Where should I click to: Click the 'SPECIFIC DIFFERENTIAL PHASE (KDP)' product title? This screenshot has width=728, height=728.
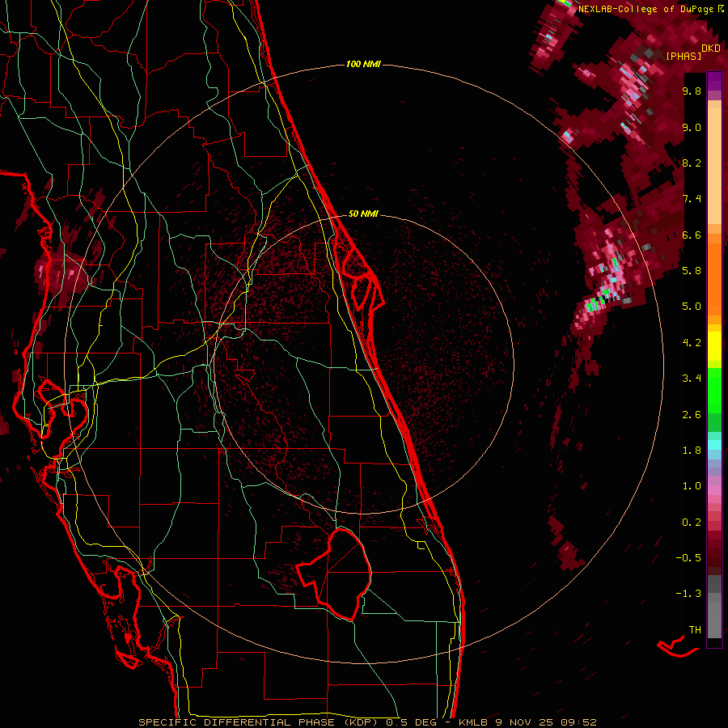click(x=258, y=722)
